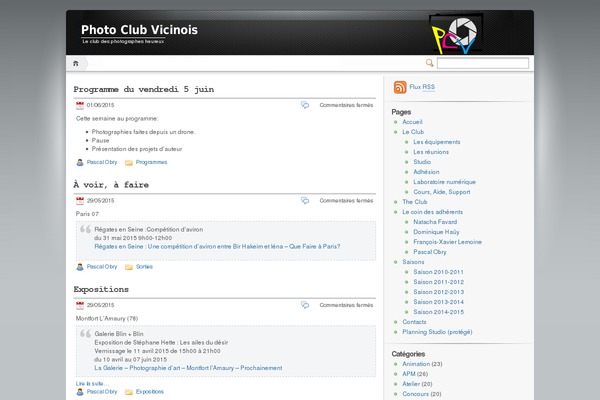Go to Accueil page in sidebar
Image resolution: width=600 pixels, height=400 pixels.
coord(412,122)
